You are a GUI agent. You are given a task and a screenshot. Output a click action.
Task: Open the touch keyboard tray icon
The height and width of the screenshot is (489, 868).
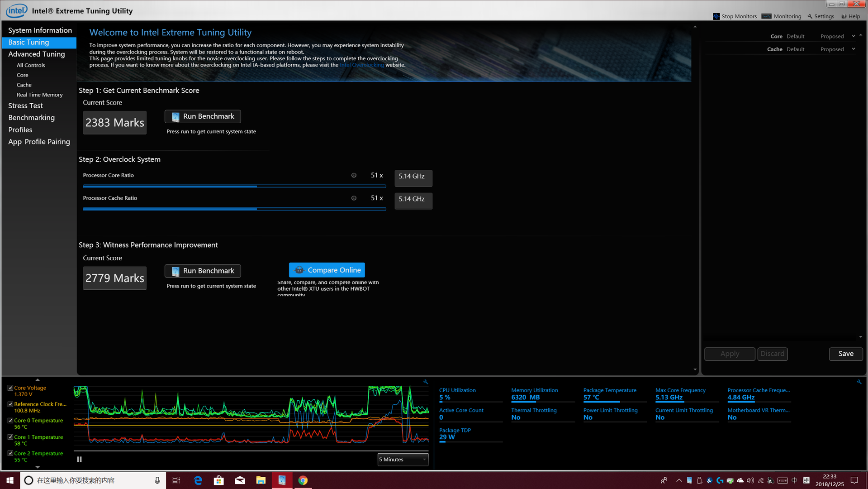(783, 480)
